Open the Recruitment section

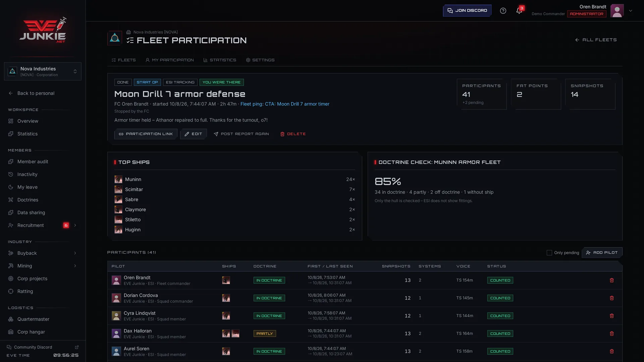(x=31, y=225)
